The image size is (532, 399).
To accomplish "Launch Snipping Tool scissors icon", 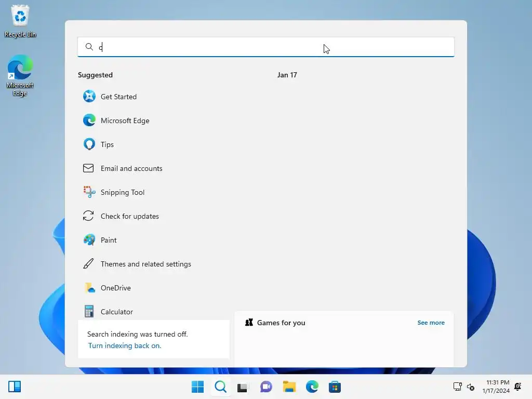I will 89,192.
